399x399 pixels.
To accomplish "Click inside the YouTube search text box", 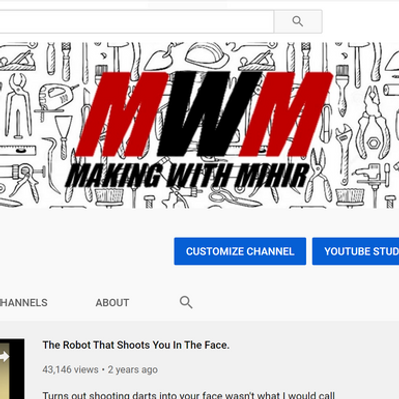I will pyautogui.click(x=136, y=22).
